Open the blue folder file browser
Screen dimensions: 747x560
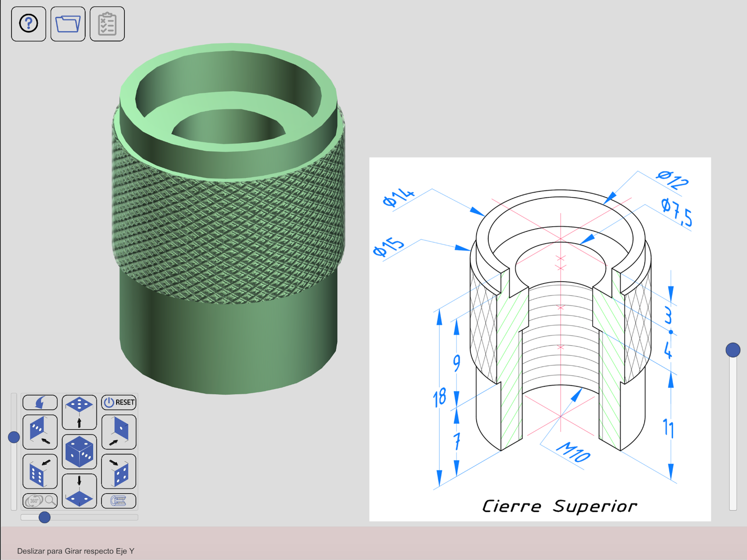68,24
